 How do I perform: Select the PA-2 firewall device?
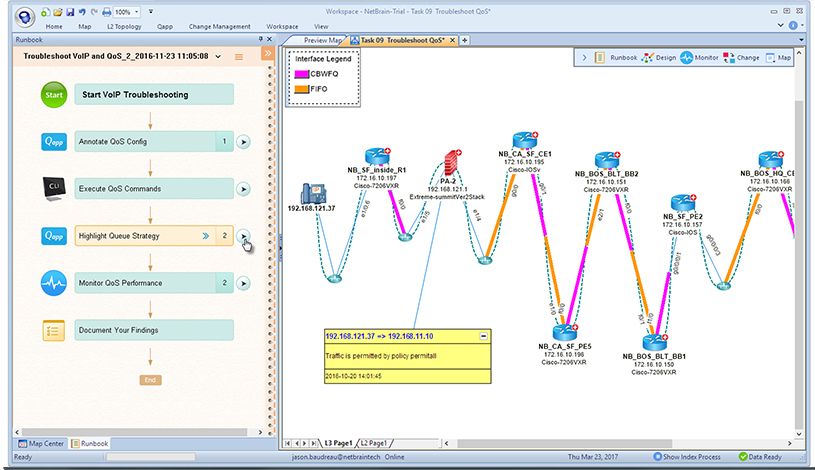tap(453, 163)
